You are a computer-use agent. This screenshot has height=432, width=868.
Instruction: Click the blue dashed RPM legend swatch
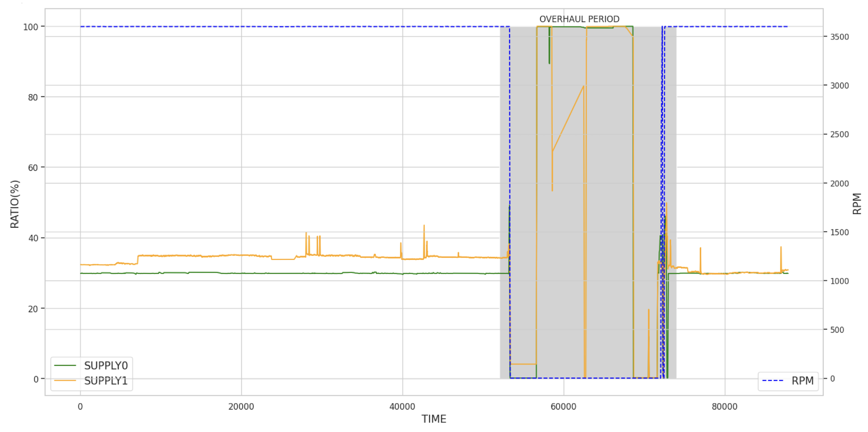(x=773, y=381)
